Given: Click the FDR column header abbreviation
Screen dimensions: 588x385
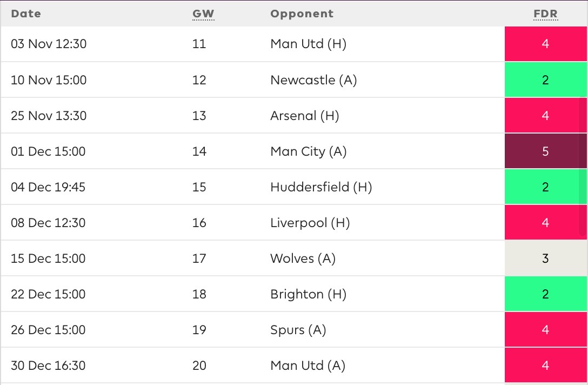Looking at the screenshot, I should [546, 14].
